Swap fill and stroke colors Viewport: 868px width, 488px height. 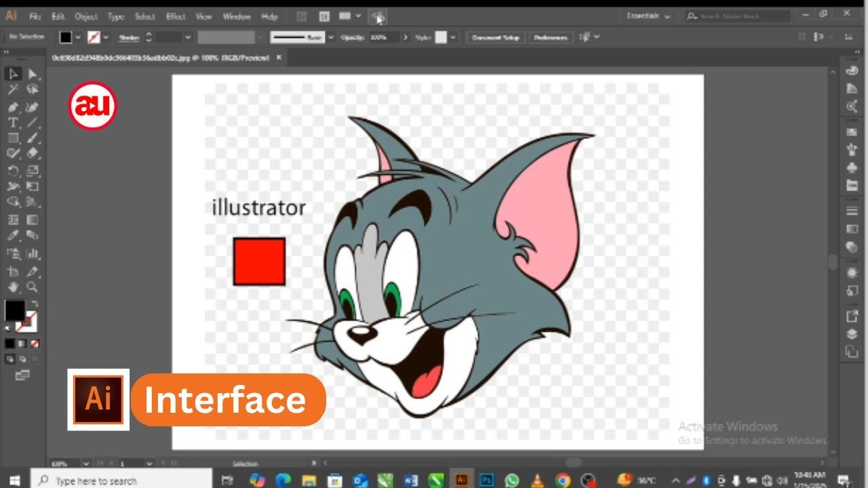(x=35, y=304)
